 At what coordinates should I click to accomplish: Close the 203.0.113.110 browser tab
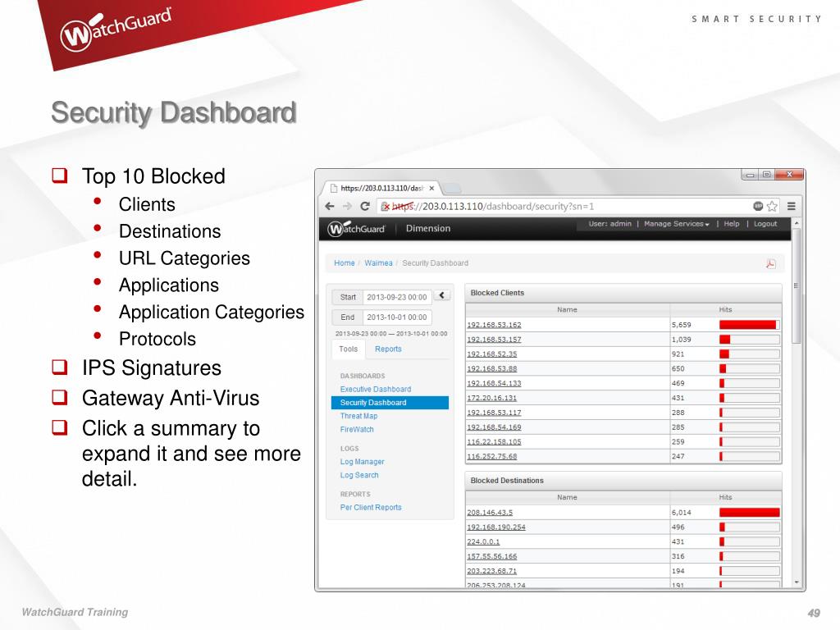click(x=431, y=188)
